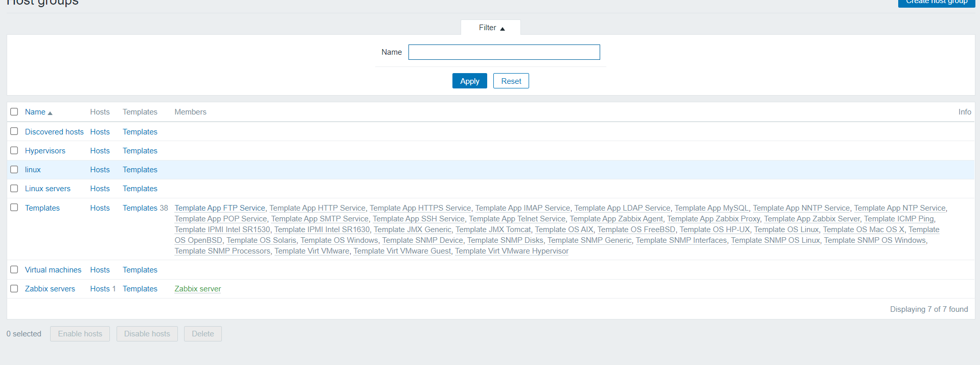
Task: Open Hosts link in Templates group row
Action: pos(100,208)
